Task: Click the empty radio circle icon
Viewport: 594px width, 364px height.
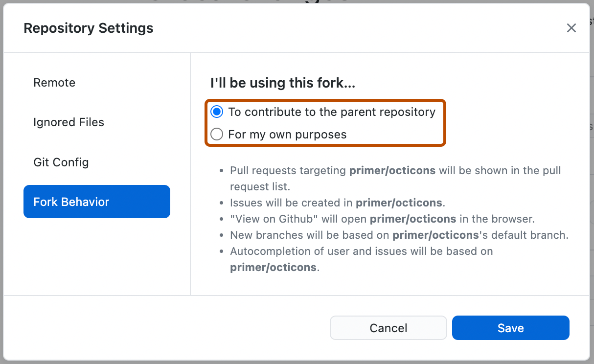Action: pyautogui.click(x=216, y=134)
